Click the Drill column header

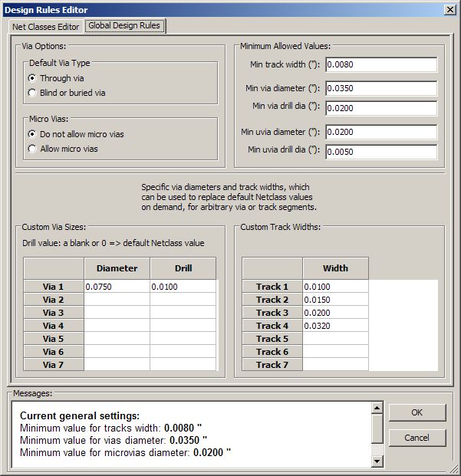click(183, 268)
